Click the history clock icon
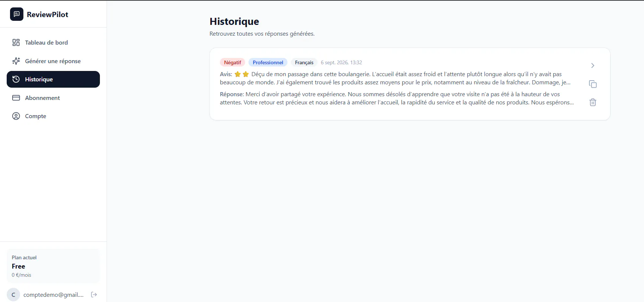Screen dimensions: 644x302 pos(16,79)
